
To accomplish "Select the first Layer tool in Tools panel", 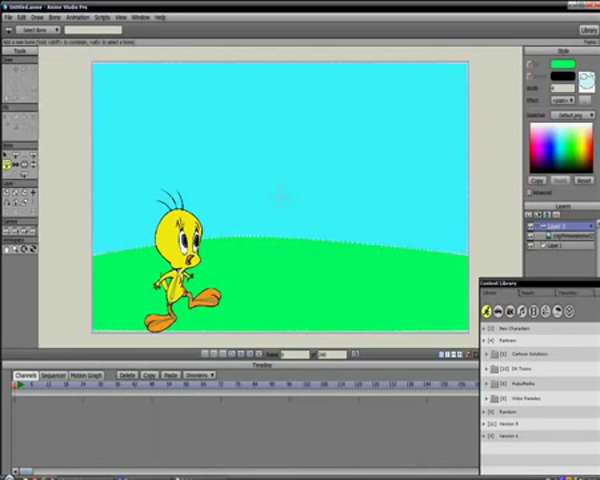I will click(7, 193).
